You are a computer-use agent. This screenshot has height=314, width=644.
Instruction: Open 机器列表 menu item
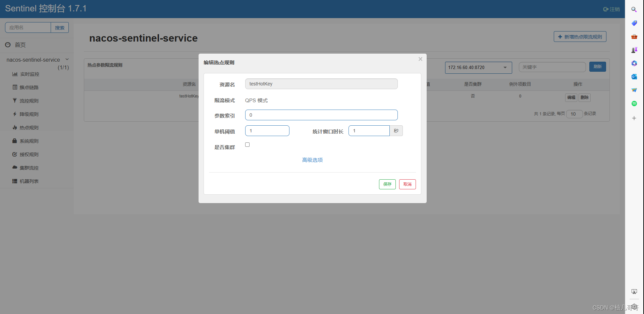click(x=29, y=181)
